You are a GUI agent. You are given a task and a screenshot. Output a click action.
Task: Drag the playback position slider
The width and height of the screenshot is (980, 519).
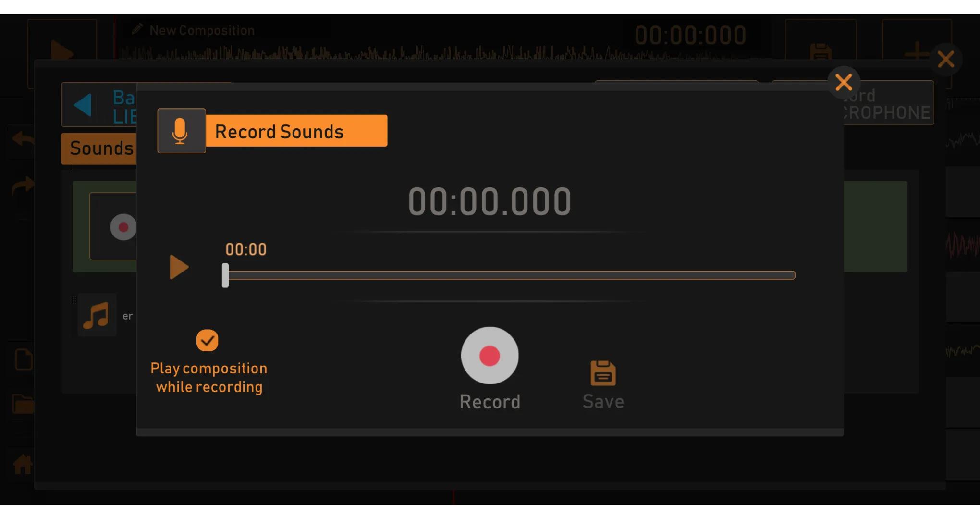pos(227,274)
